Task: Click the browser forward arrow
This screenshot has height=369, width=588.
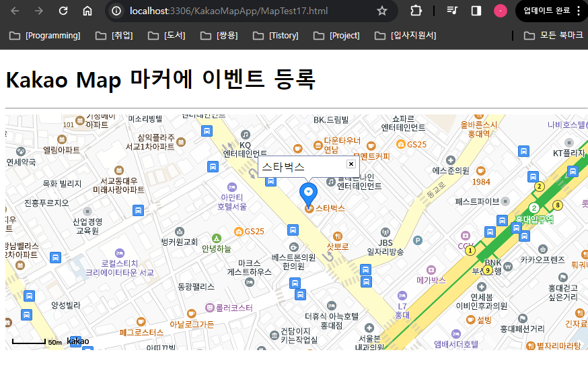Action: tap(38, 11)
